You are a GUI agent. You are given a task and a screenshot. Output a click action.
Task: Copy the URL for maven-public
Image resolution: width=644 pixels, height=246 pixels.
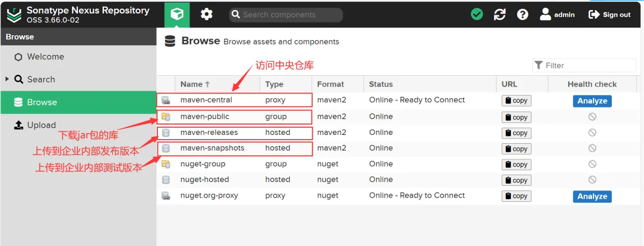tap(516, 117)
